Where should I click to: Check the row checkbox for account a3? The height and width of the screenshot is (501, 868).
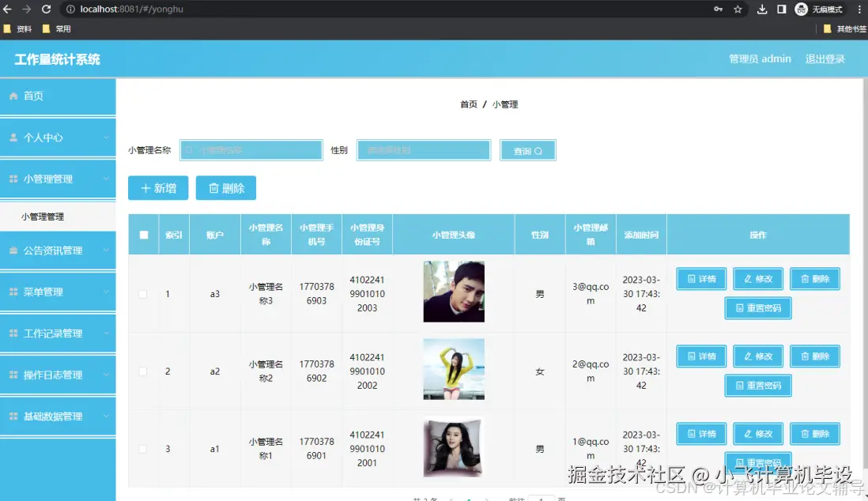click(143, 294)
